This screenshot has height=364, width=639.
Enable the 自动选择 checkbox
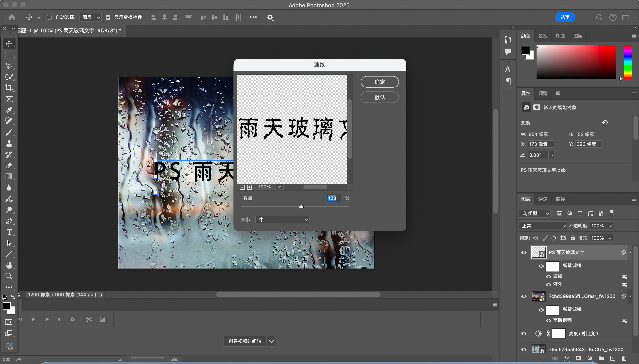click(49, 17)
